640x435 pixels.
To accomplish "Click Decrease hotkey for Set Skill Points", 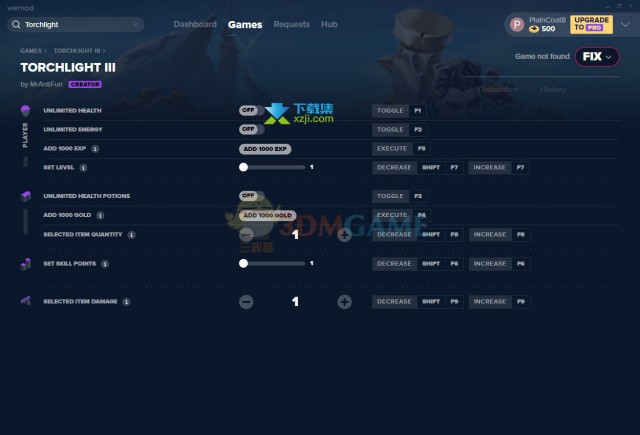I will click(x=394, y=264).
